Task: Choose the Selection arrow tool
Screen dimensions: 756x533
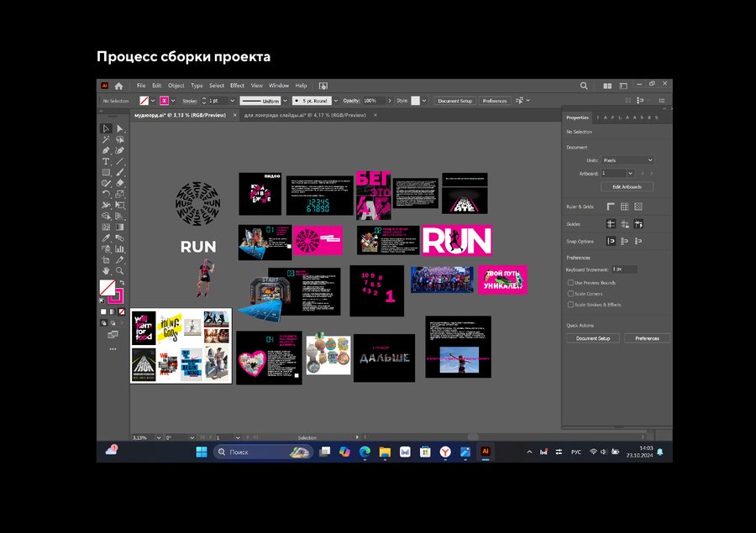Action: pyautogui.click(x=106, y=128)
